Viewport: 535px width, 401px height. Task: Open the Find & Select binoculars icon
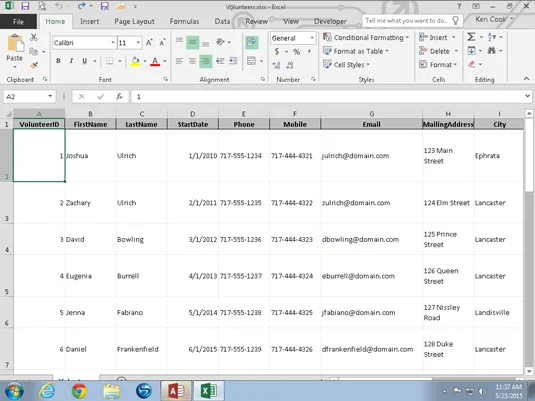click(492, 51)
